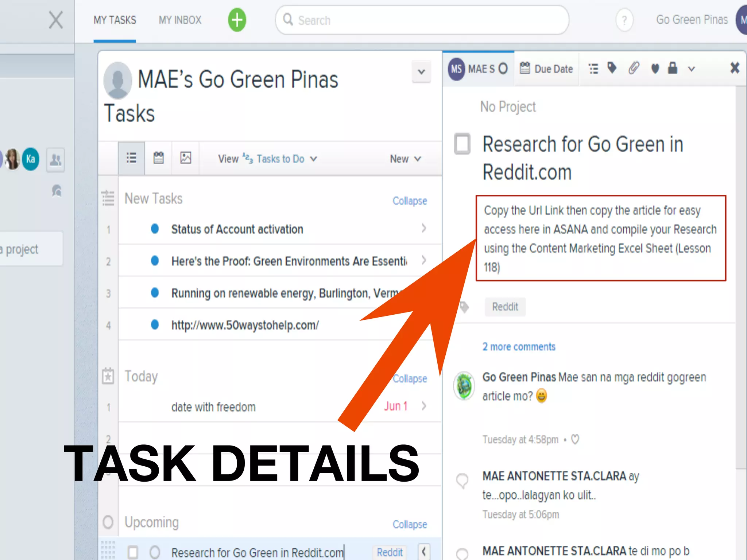The image size is (747, 560).
Task: Like the Go Green Pinas comment heart
Action: pos(575,440)
